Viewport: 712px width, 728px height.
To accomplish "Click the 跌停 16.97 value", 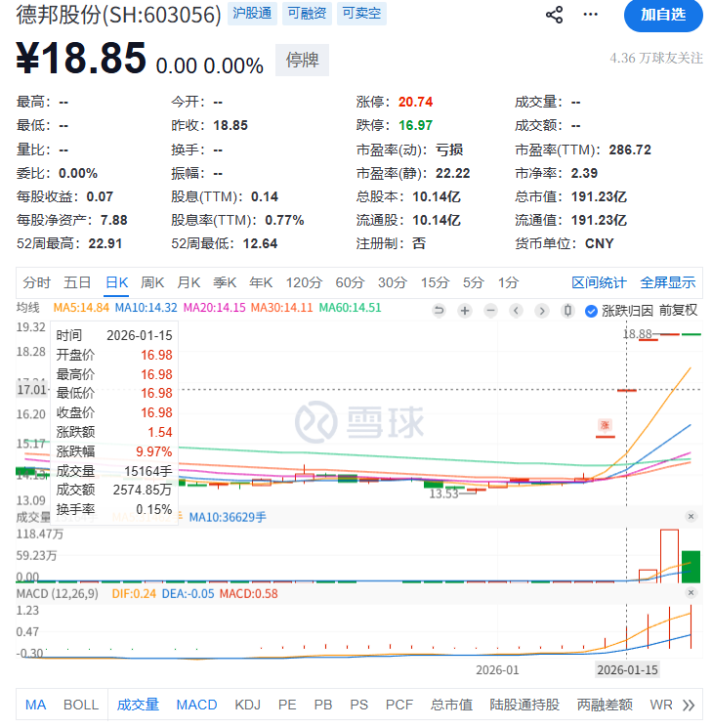I will coord(415,125).
